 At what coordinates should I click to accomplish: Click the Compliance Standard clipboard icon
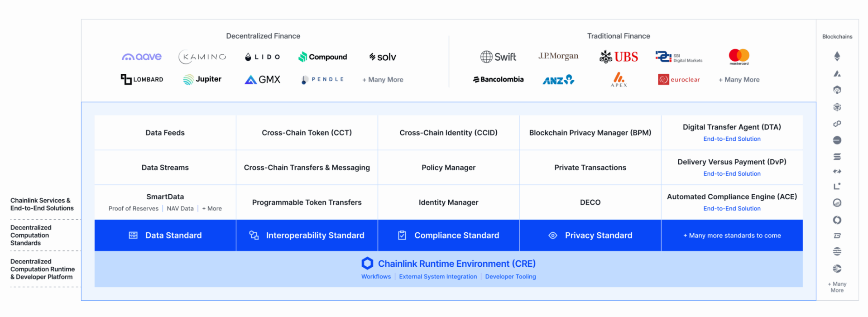[402, 235]
